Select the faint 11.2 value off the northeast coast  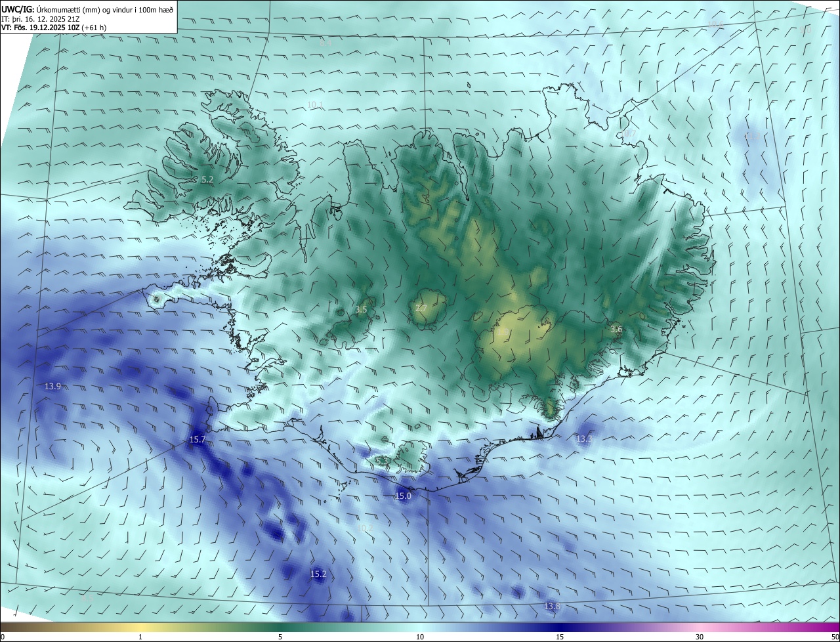752,137
